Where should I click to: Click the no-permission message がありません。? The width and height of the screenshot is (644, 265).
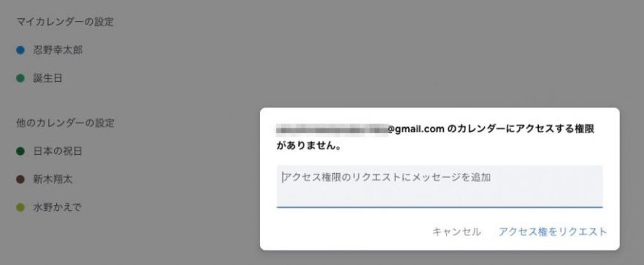tap(308, 146)
